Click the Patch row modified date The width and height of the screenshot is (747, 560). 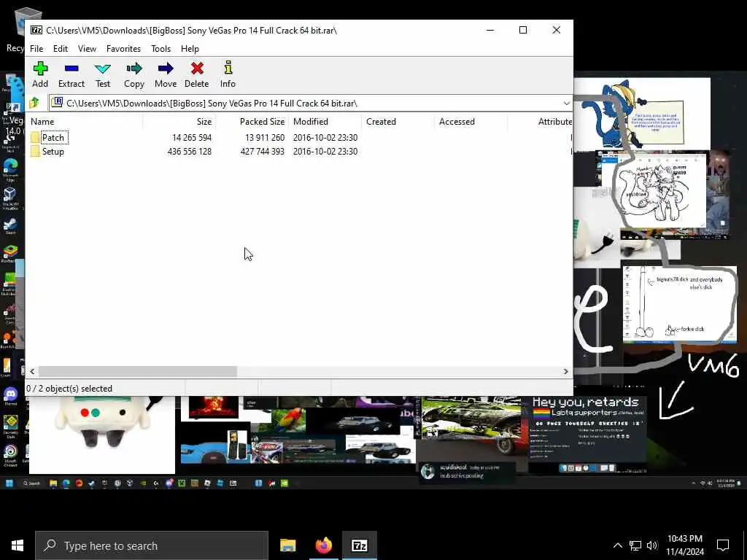point(325,138)
